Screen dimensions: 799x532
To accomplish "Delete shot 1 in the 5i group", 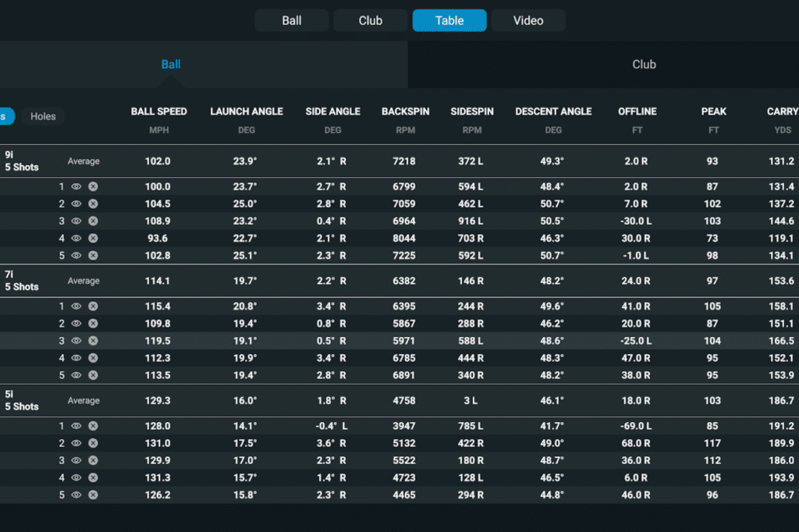I will [x=93, y=427].
